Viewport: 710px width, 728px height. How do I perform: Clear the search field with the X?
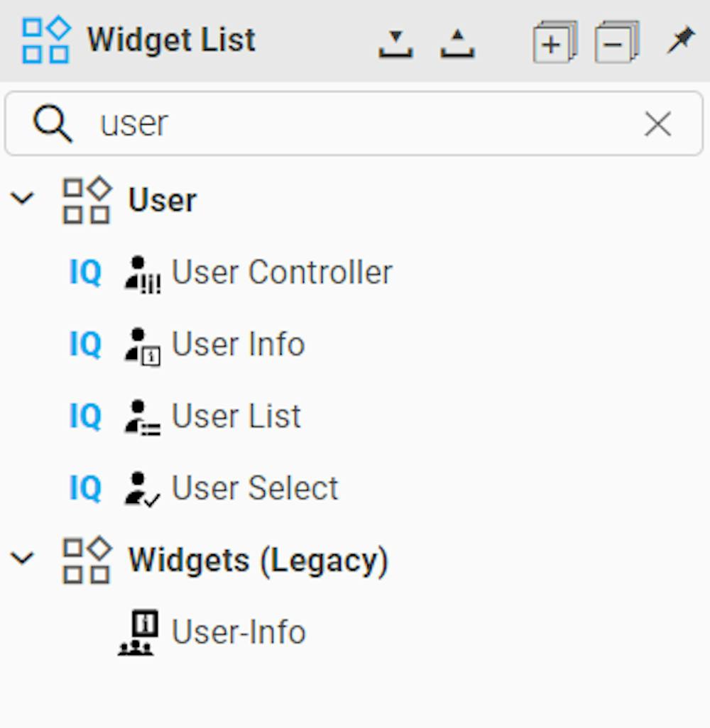pos(657,123)
